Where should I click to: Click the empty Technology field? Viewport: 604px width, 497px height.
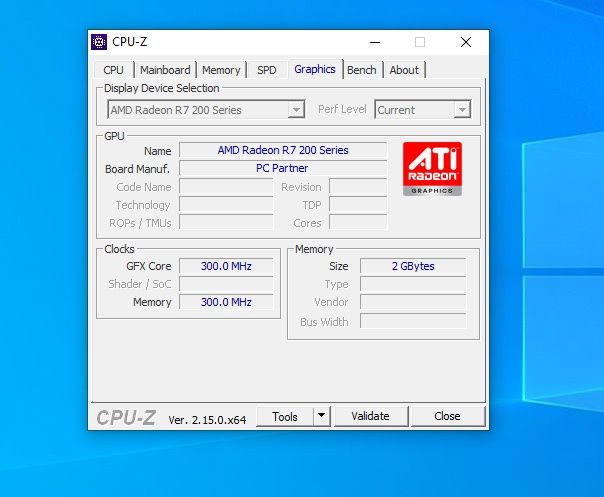[x=226, y=204]
